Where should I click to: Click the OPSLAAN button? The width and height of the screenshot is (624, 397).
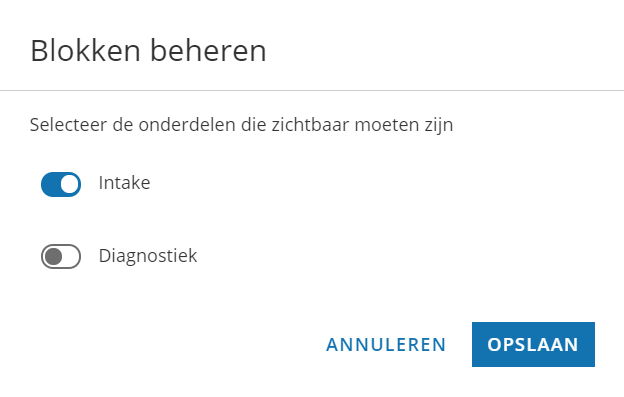(533, 344)
